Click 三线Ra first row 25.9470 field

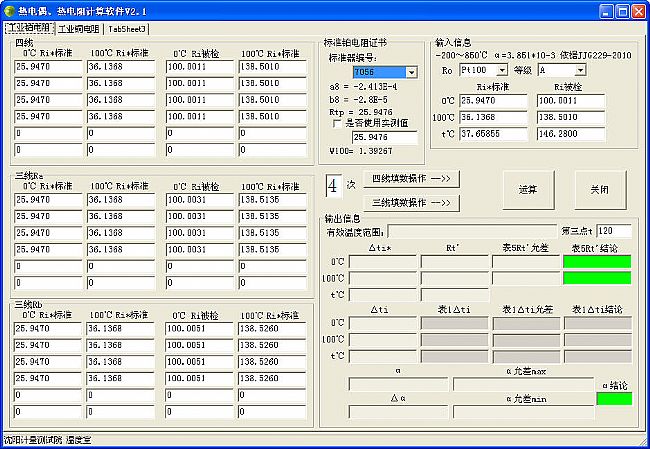click(x=48, y=200)
